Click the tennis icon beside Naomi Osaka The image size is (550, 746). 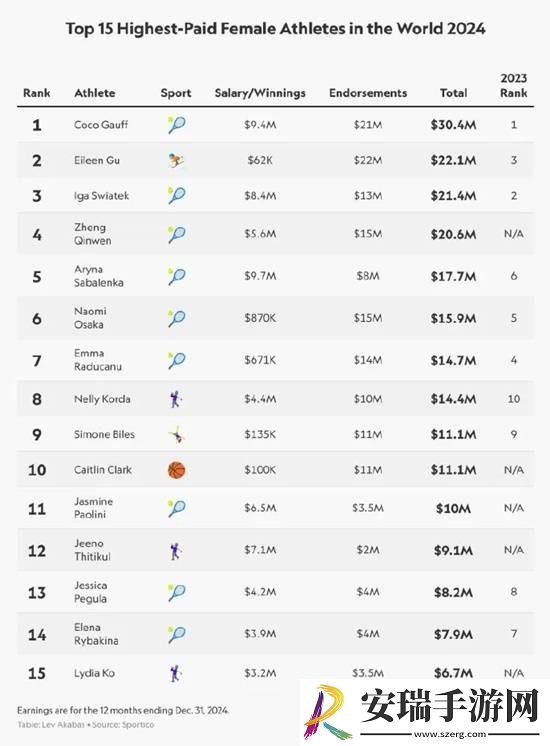tap(177, 318)
